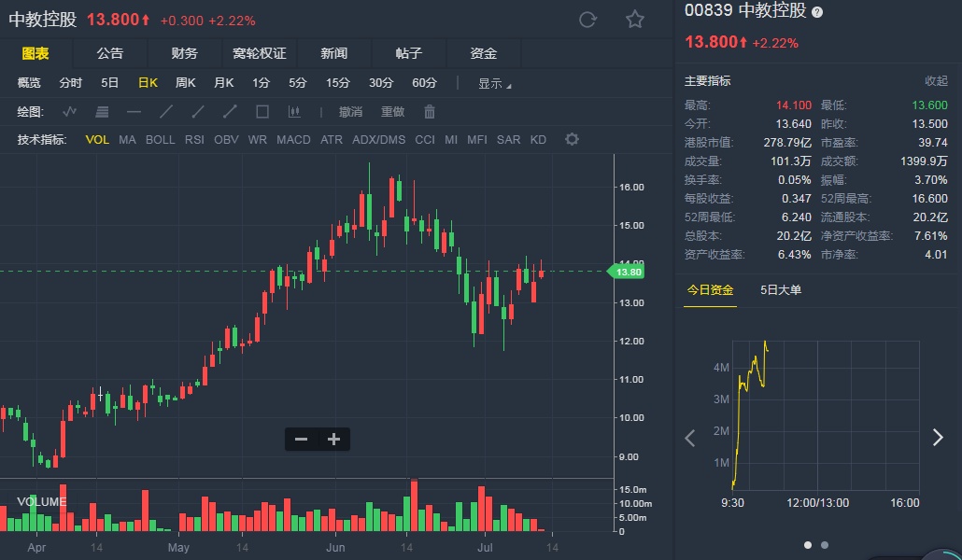Delete drawings with the trash icon

click(x=430, y=112)
